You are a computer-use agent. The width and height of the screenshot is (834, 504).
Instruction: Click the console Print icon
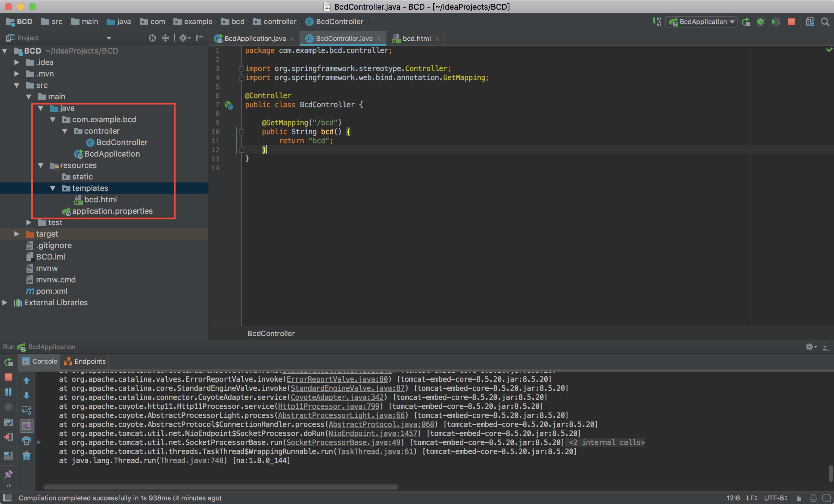(26, 440)
